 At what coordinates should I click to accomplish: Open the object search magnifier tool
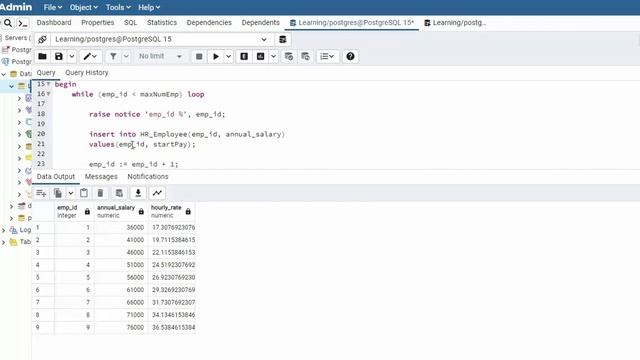coord(8,23)
